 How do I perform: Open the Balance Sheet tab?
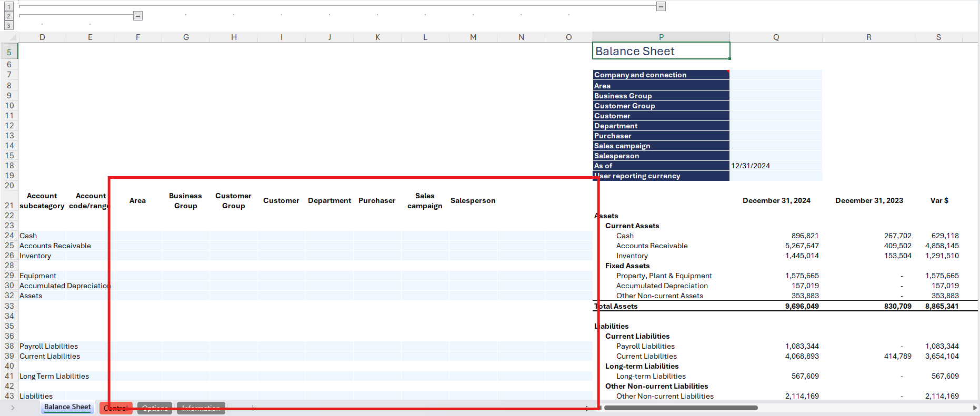(67, 407)
